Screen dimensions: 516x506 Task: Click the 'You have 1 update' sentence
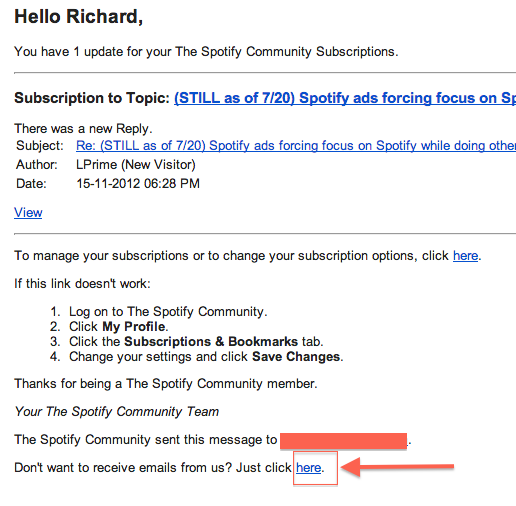206,52
